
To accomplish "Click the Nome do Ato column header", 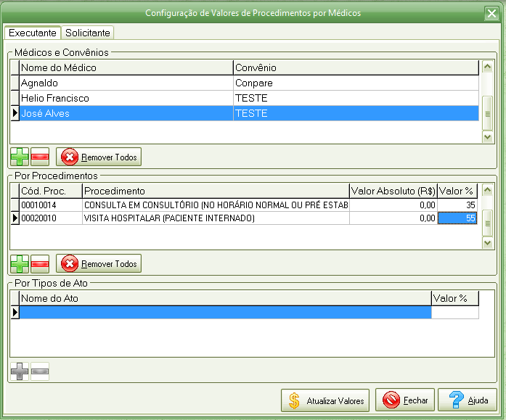I will (225, 298).
